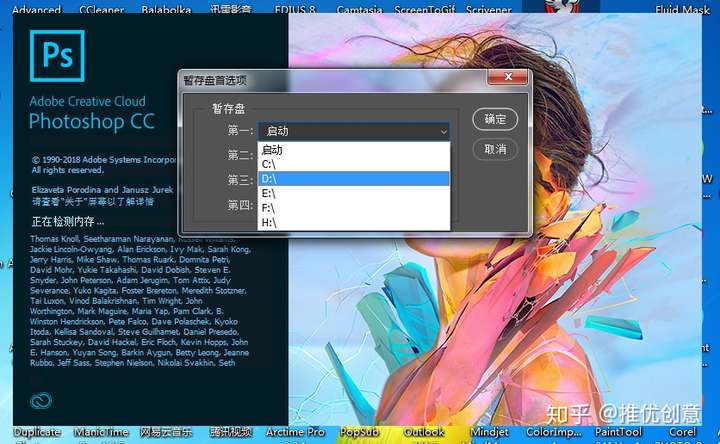Select E:\ drive in dropdown list
This screenshot has height=444, width=720.
tap(354, 193)
